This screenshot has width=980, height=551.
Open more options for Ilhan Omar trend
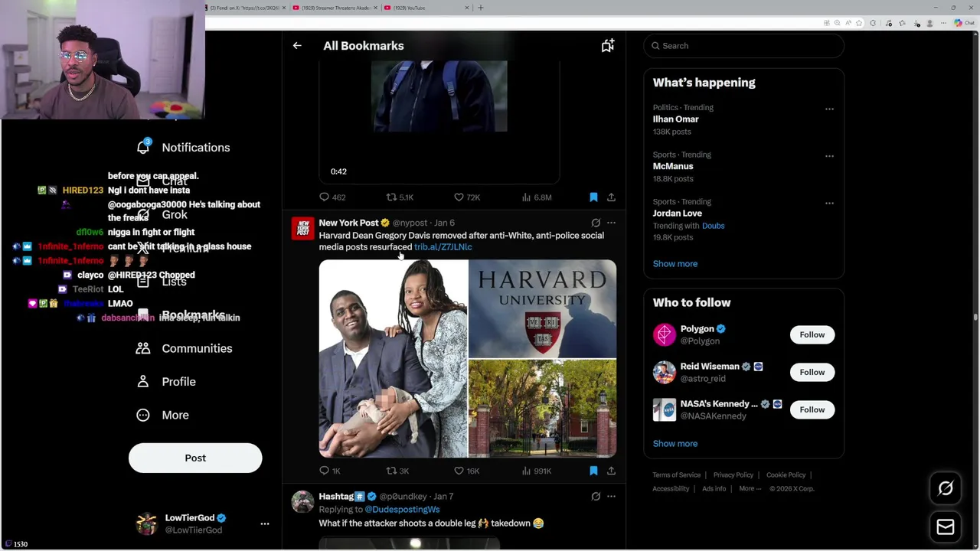(829, 109)
